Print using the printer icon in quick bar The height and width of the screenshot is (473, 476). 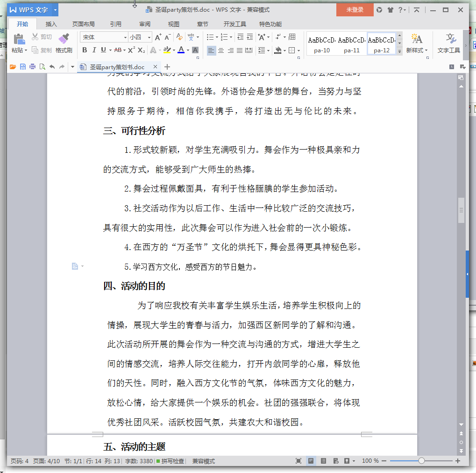pyautogui.click(x=33, y=67)
